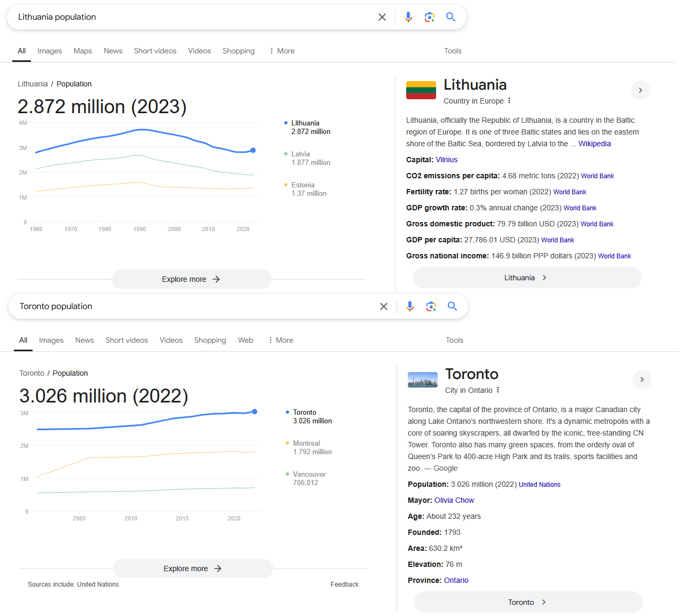Click Feedback link below Toronto chart
The height and width of the screenshot is (616, 680).
(x=345, y=585)
